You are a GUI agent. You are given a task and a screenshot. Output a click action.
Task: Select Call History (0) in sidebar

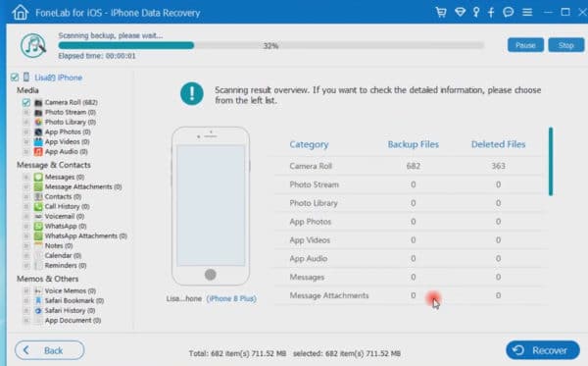pyautogui.click(x=67, y=206)
